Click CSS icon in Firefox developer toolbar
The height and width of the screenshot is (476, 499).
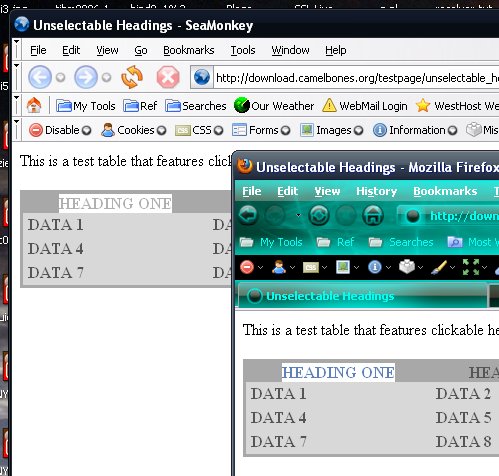tap(311, 267)
